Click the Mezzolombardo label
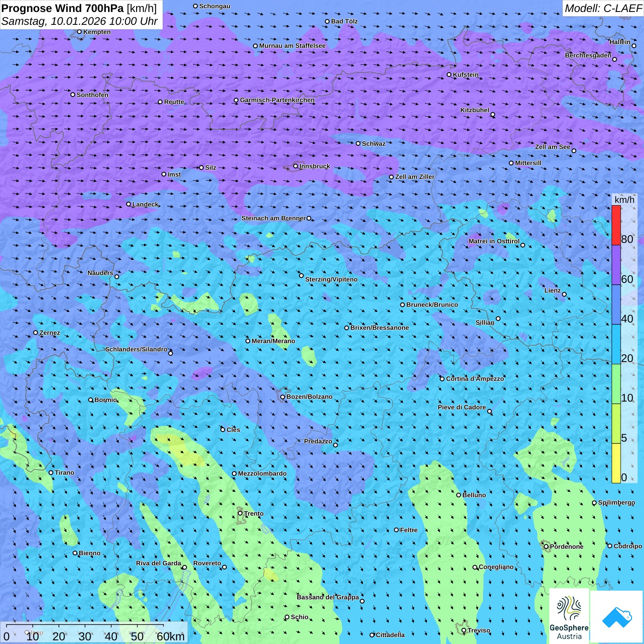 point(262,473)
